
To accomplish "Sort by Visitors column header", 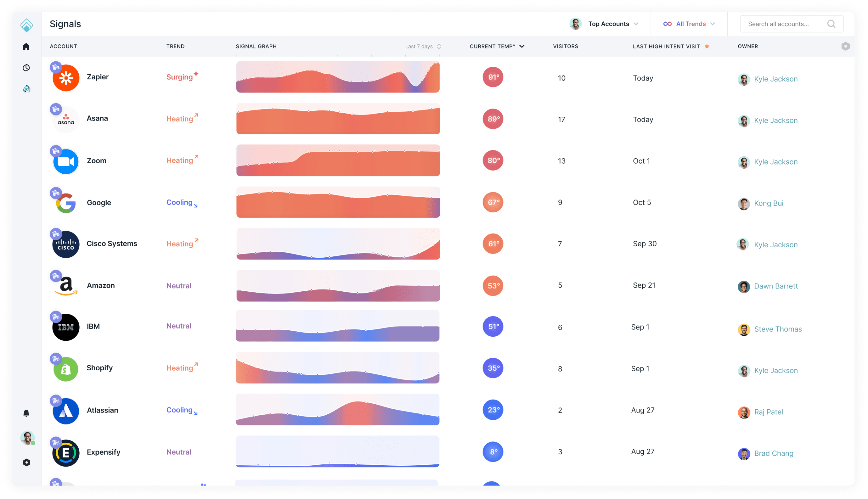I will click(565, 46).
